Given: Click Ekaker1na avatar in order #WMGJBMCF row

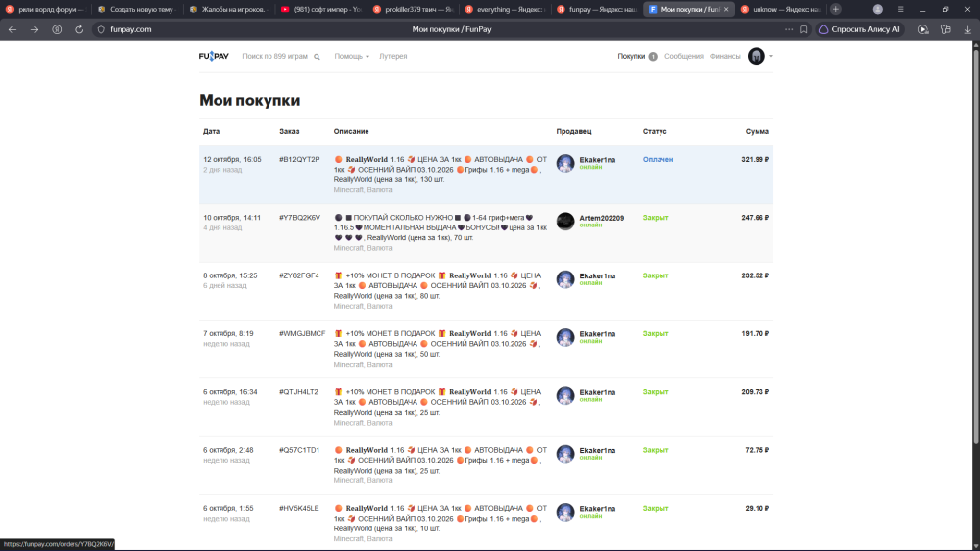Looking at the screenshot, I should (565, 337).
